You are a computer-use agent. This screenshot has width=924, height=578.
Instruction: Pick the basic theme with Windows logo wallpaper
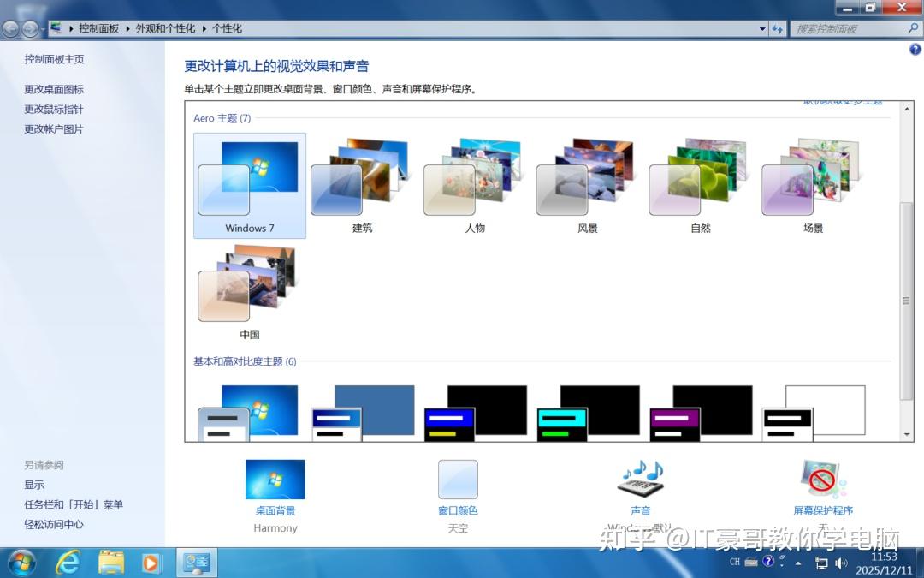[249, 412]
